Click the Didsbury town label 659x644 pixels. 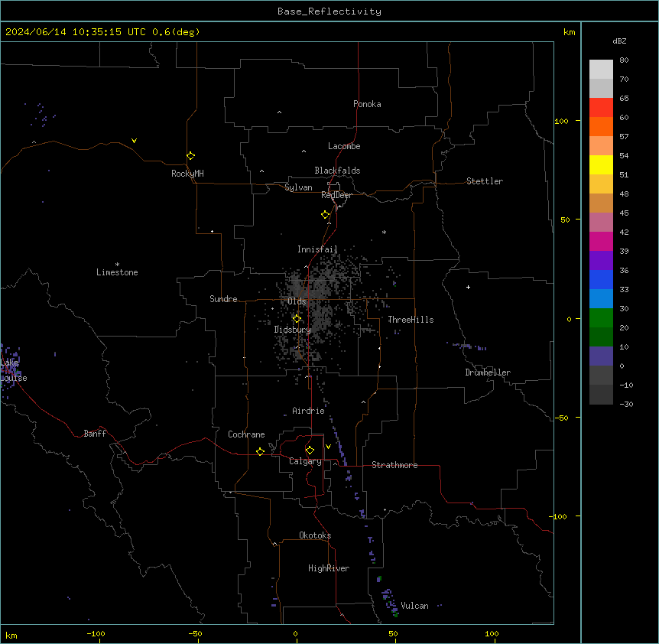(x=293, y=330)
